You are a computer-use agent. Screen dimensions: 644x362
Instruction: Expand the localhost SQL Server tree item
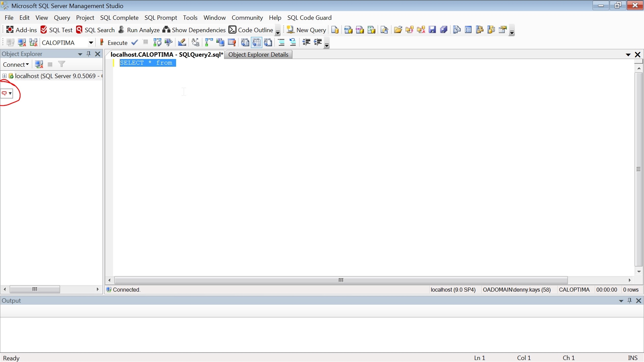click(x=4, y=75)
